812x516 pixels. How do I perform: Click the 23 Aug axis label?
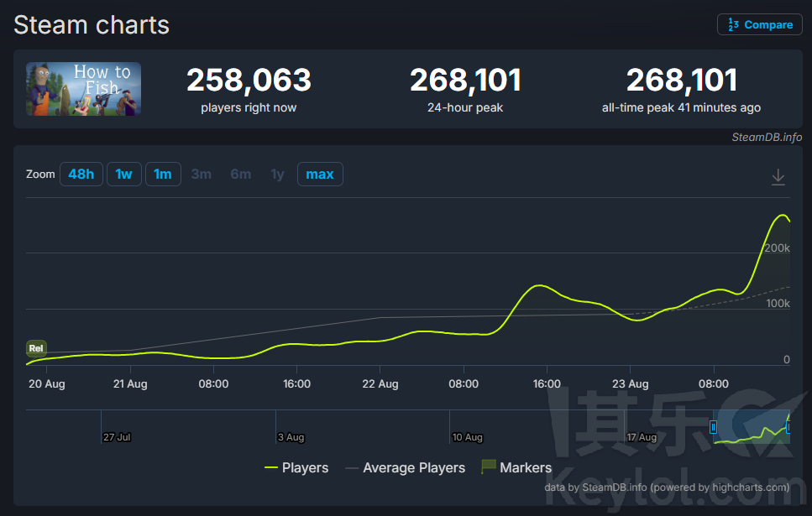click(631, 384)
